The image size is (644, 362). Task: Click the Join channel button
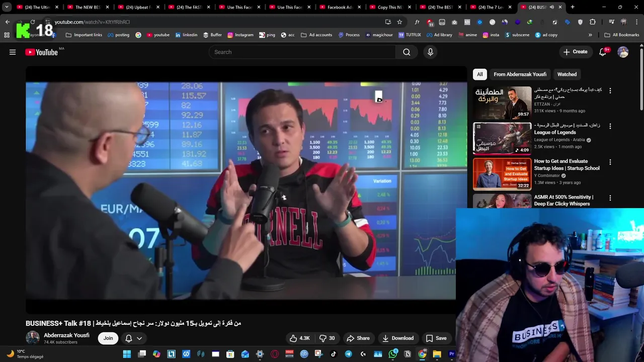click(x=108, y=338)
